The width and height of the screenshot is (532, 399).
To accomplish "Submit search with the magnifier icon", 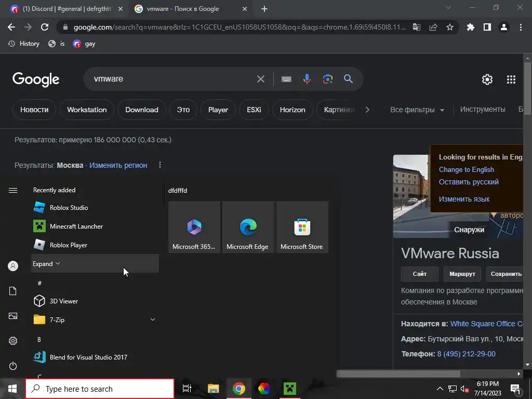I will [349, 79].
